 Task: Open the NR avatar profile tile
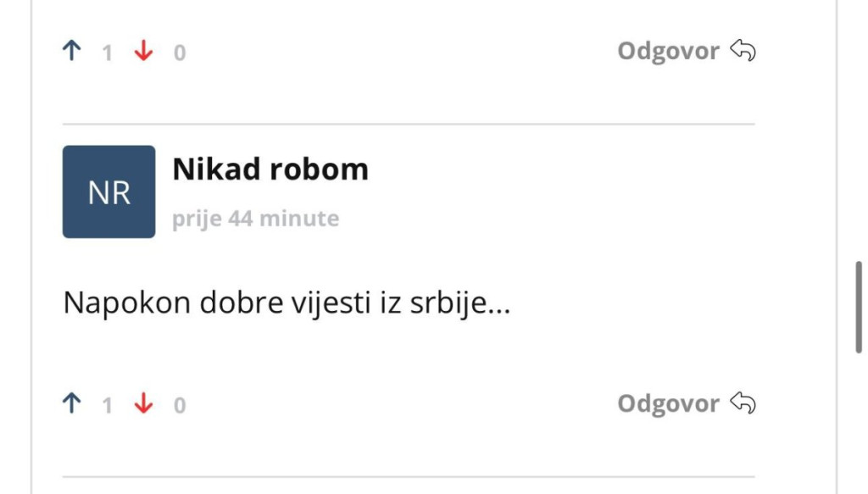(x=109, y=192)
